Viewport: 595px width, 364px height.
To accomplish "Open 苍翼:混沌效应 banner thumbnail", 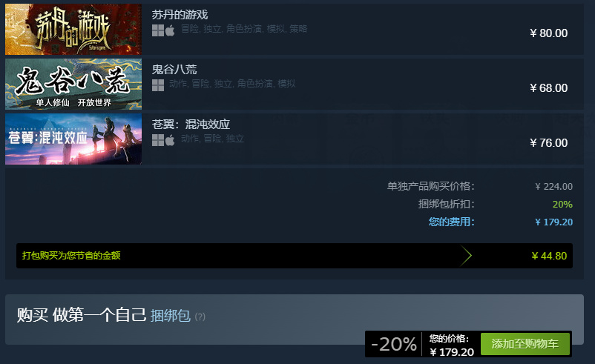I will (x=73, y=139).
